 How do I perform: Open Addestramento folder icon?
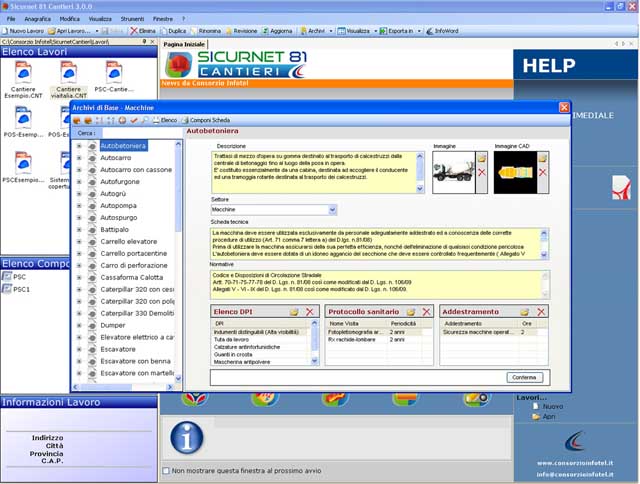pos(525,312)
